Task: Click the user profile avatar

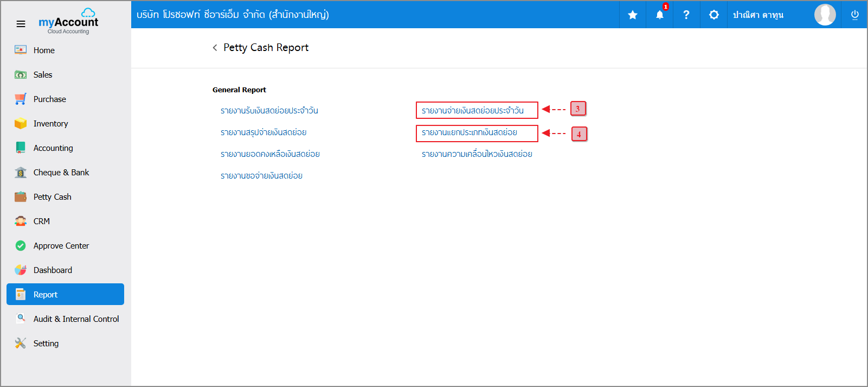Action: click(825, 15)
